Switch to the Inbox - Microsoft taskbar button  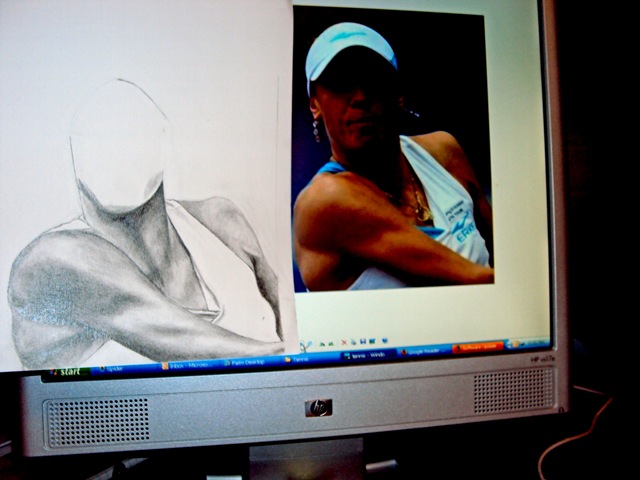(x=191, y=364)
